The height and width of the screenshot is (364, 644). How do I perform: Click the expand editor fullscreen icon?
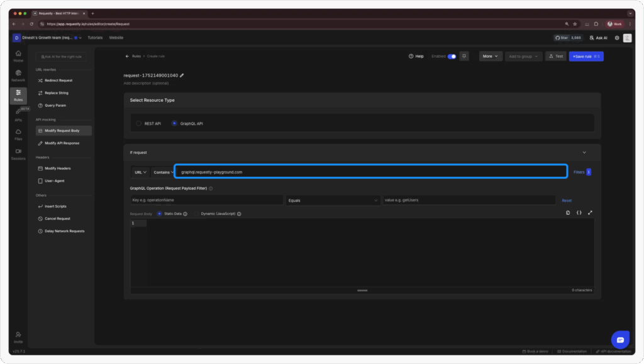point(590,212)
